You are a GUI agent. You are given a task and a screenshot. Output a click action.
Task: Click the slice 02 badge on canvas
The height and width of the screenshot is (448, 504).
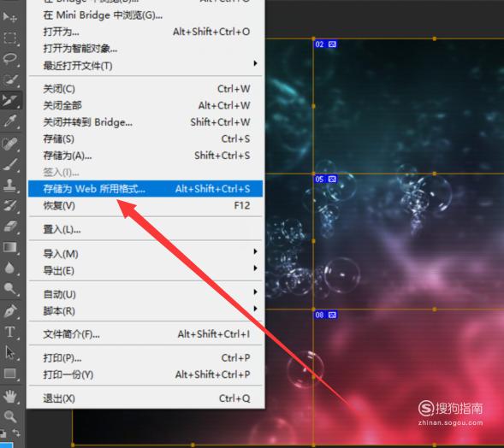(325, 44)
